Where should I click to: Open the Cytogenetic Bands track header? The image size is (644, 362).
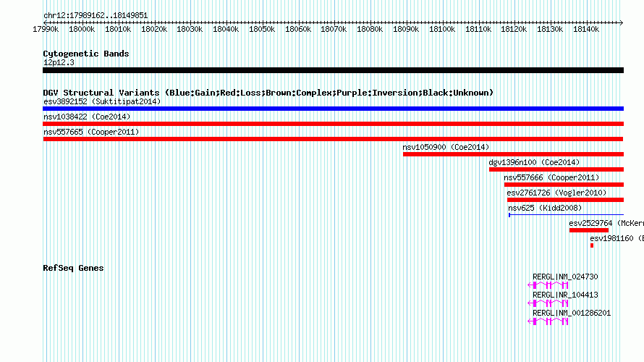(86, 54)
